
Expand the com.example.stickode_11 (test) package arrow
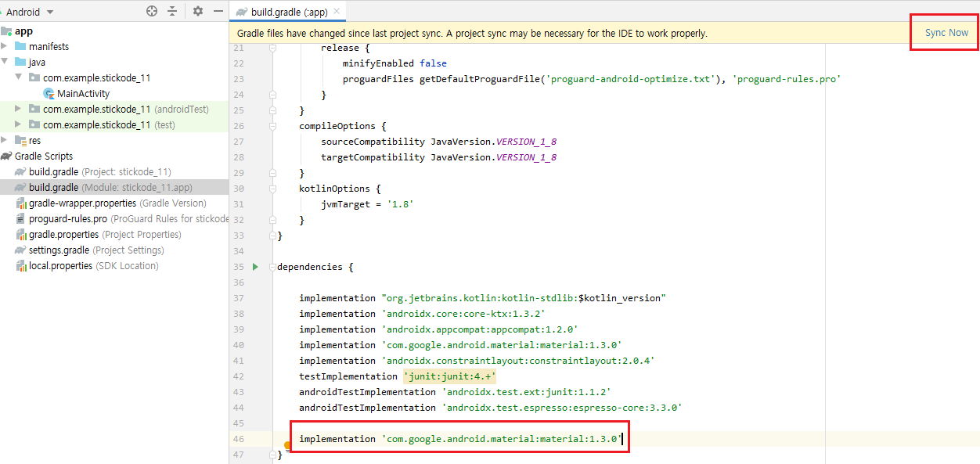pos(18,125)
